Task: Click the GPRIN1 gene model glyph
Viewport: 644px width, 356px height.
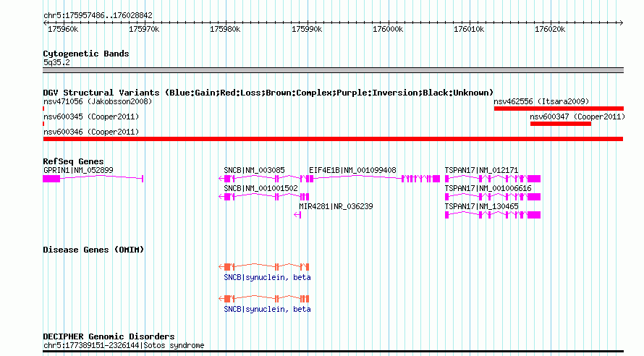Action: pyautogui.click(x=93, y=179)
